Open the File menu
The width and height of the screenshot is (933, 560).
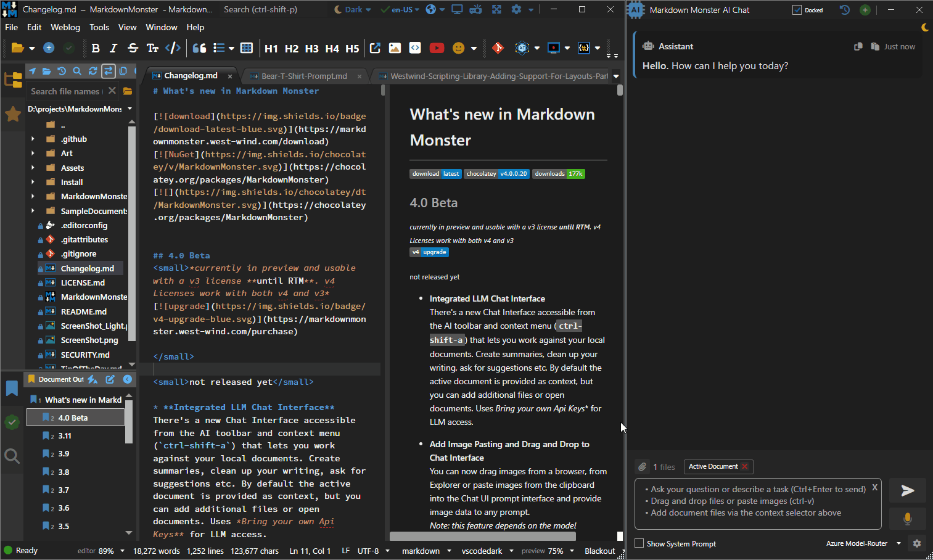click(x=12, y=27)
